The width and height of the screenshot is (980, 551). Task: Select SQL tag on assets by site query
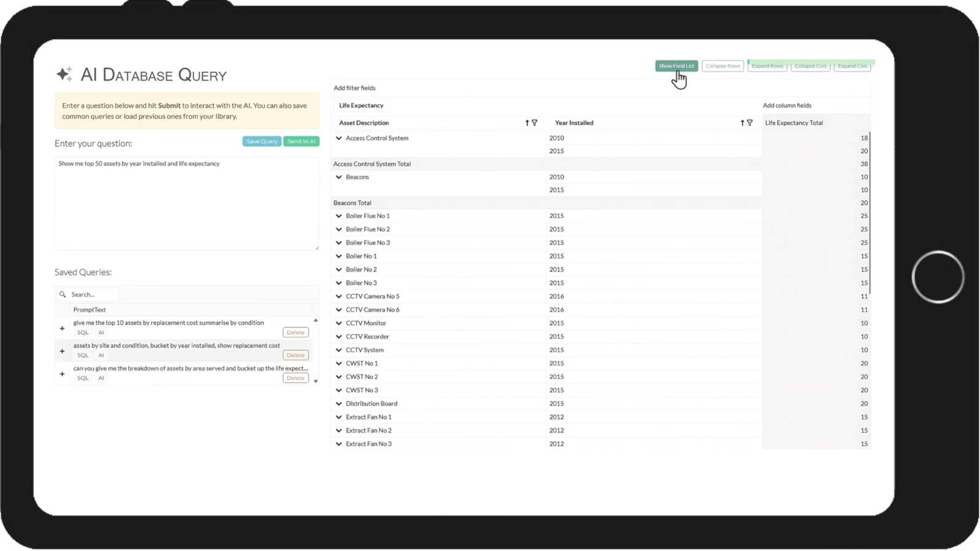83,355
